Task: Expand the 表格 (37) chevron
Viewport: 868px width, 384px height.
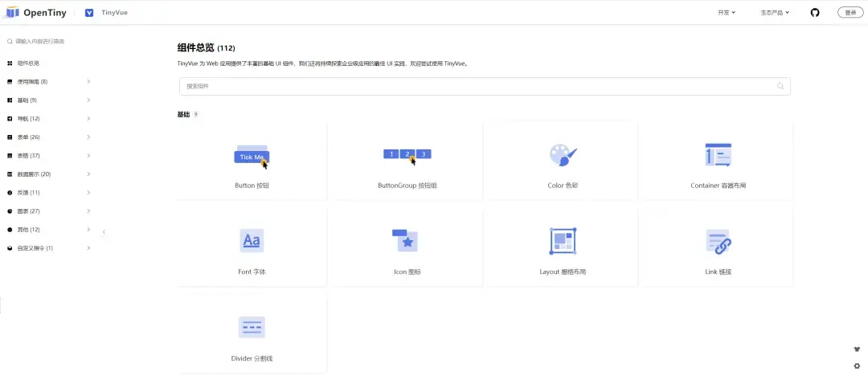Action: click(x=88, y=156)
